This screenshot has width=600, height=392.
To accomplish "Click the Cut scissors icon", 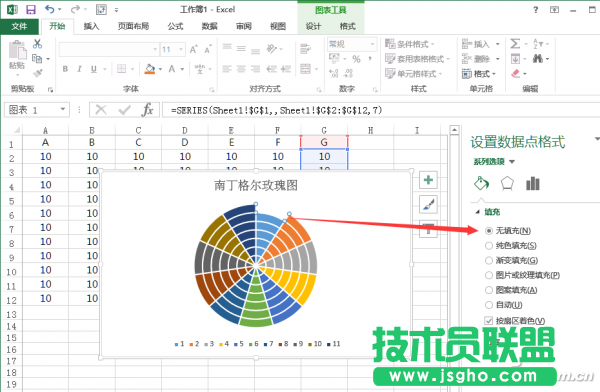I will pos(37,44).
